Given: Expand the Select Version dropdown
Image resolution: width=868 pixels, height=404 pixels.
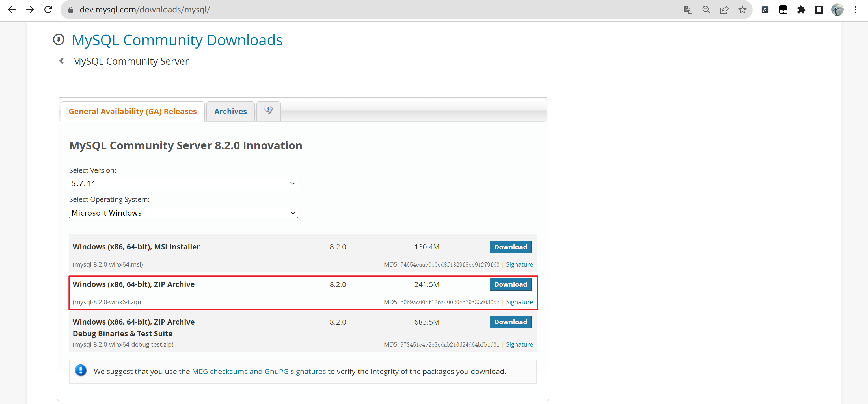Looking at the screenshot, I should (183, 183).
